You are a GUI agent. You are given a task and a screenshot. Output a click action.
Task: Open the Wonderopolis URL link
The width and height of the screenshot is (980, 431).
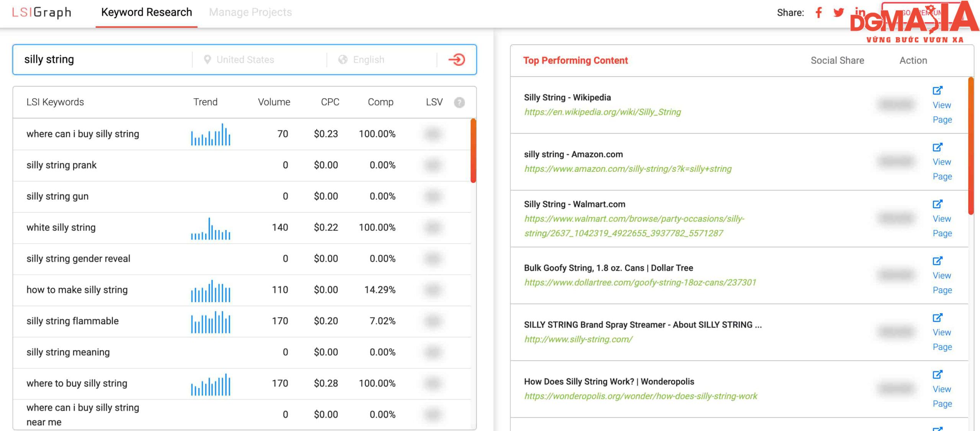point(640,396)
